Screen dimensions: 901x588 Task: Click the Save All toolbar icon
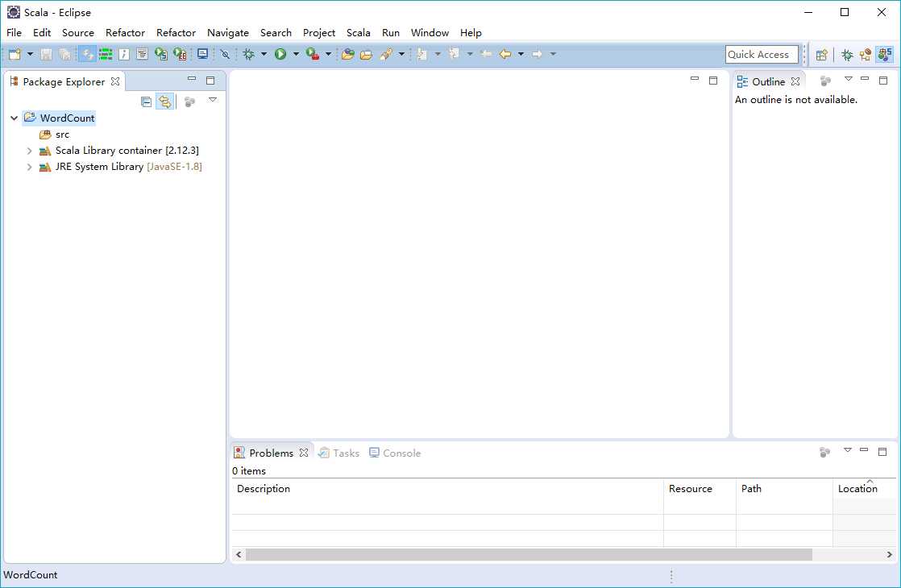(x=65, y=55)
